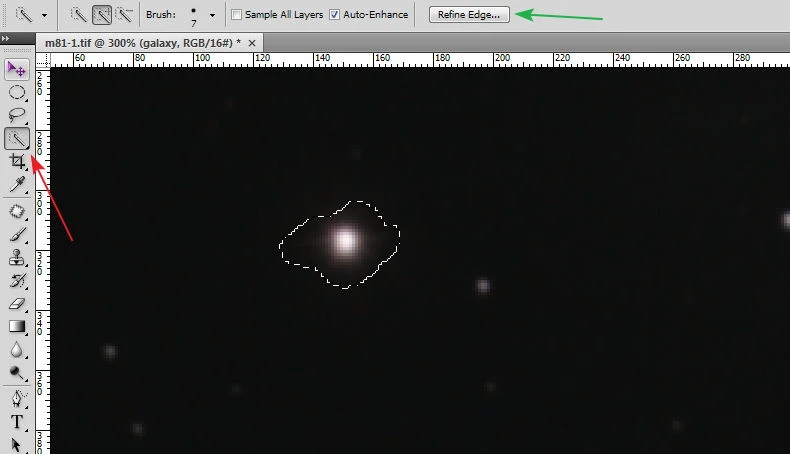Select the Eraser tool
This screenshot has height=454, width=790.
coord(17,303)
